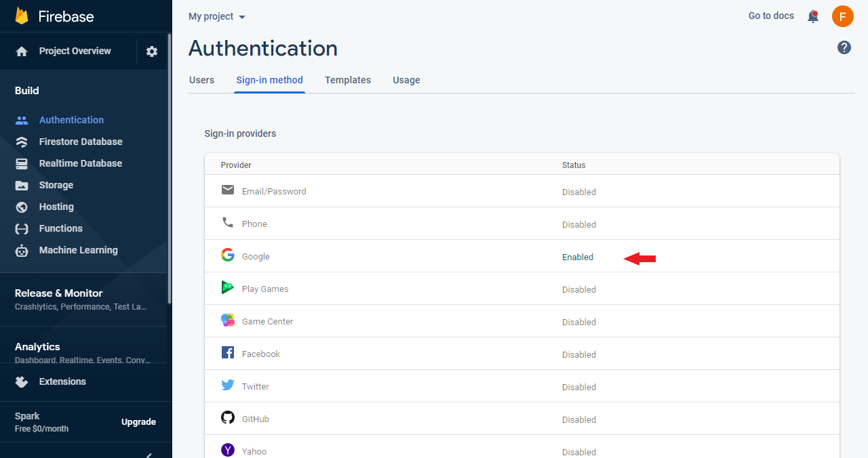The width and height of the screenshot is (868, 458).
Task: Open the Authentication section icon in sidebar
Action: (23, 119)
